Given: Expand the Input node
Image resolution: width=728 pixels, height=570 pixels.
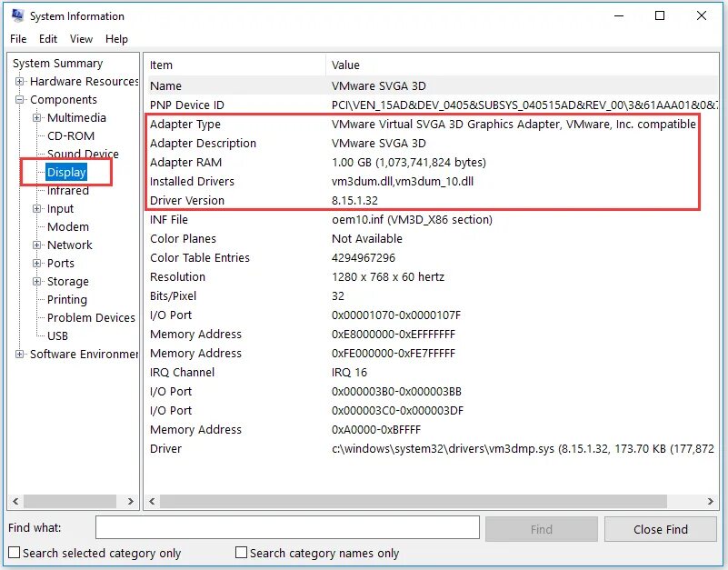Looking at the screenshot, I should tap(36, 208).
